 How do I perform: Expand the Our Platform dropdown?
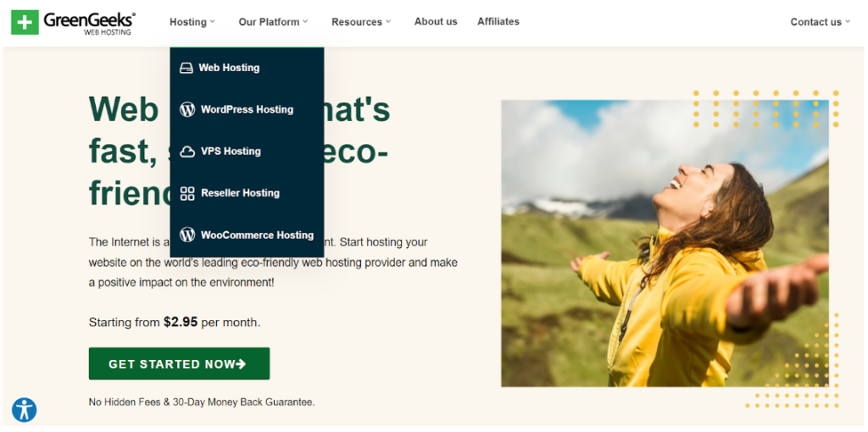(273, 22)
